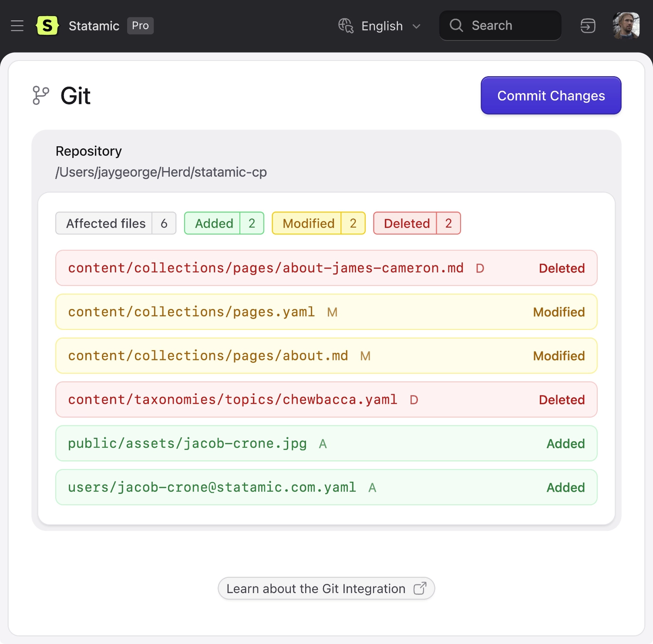Toggle the Modified files filter
The width and height of the screenshot is (653, 644).
(318, 223)
